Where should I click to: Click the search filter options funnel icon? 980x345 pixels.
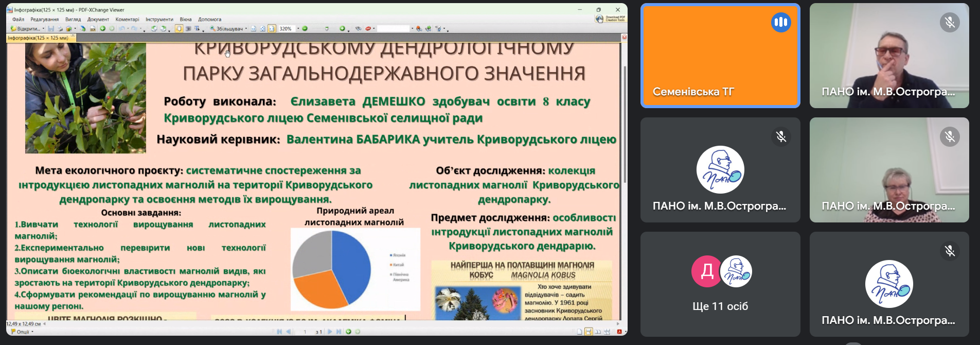[438, 29]
